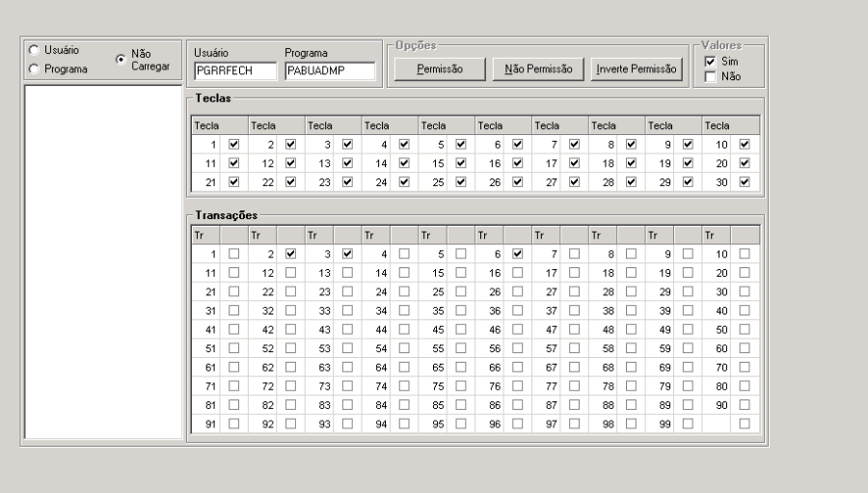
Task: Uncheck Transação 2 checkbox
Action: coord(290,254)
